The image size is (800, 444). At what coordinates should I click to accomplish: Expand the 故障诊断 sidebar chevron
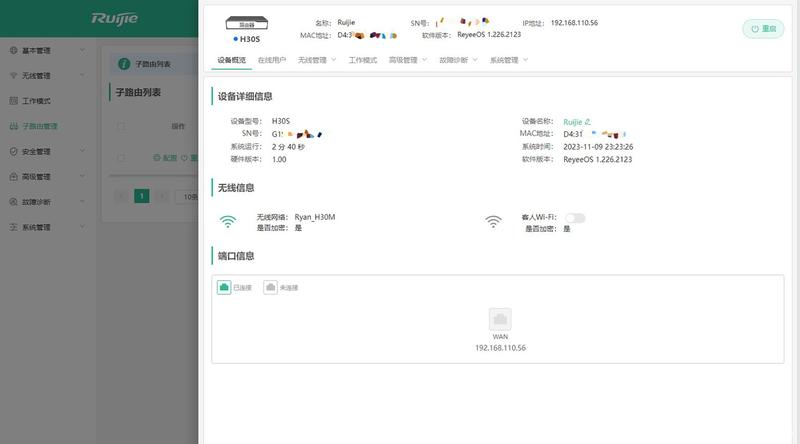click(x=82, y=202)
